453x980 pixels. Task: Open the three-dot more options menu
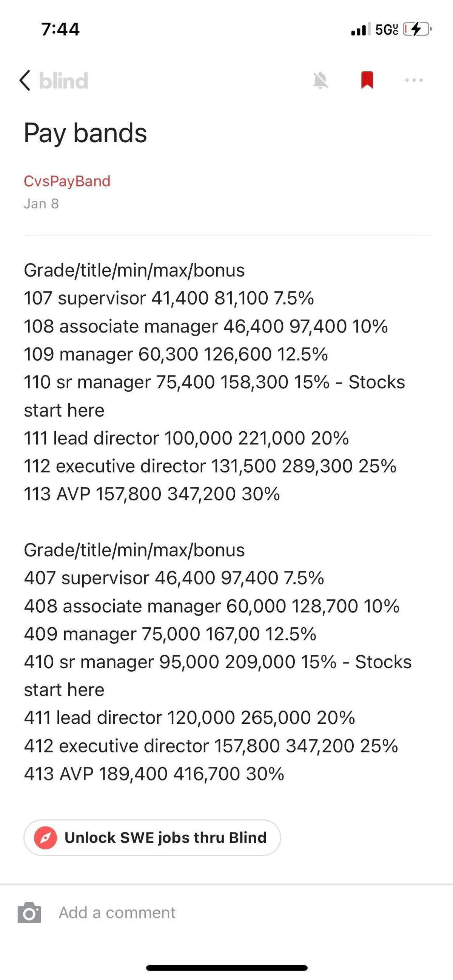point(414,80)
